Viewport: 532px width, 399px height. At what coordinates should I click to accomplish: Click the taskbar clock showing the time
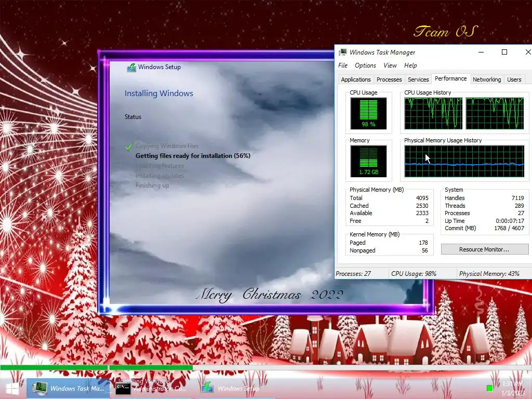(512, 384)
